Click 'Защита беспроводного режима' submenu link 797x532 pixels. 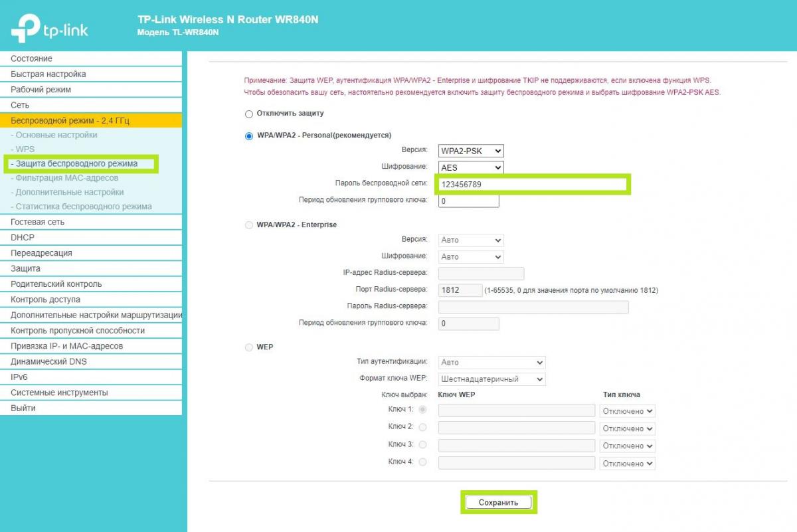tap(76, 163)
